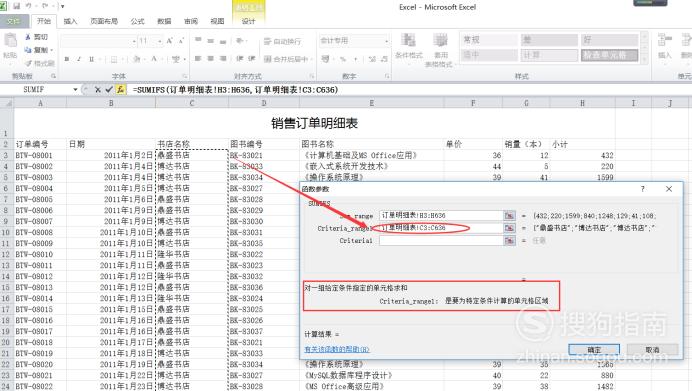The width and height of the screenshot is (692, 391).
Task: Open the clipboard 剪贴板 dialog launcher
Action: tap(53, 76)
